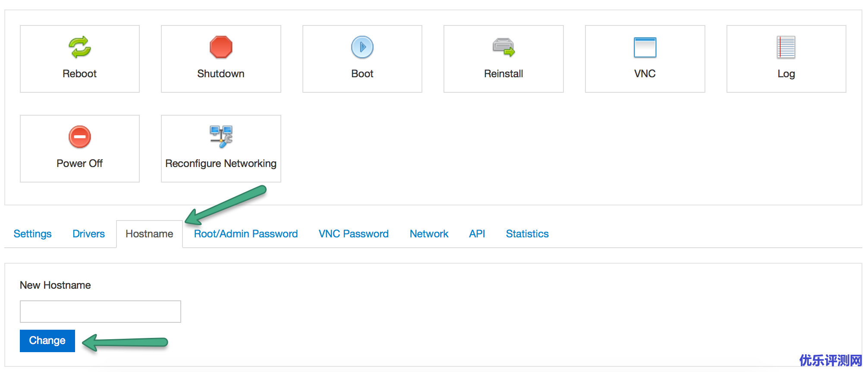Select the Hostname tab
868x372 pixels.
coord(149,234)
